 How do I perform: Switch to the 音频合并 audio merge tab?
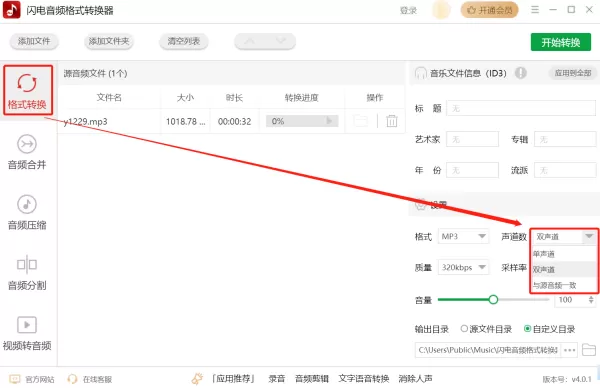(27, 152)
